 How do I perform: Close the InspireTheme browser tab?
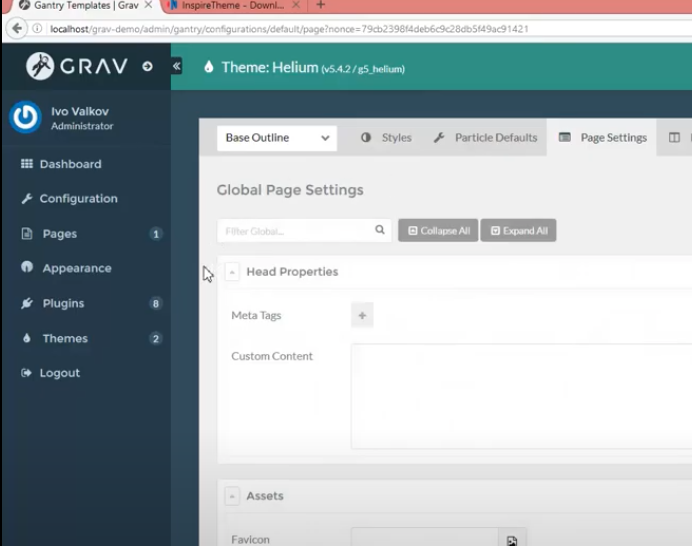coord(296,5)
